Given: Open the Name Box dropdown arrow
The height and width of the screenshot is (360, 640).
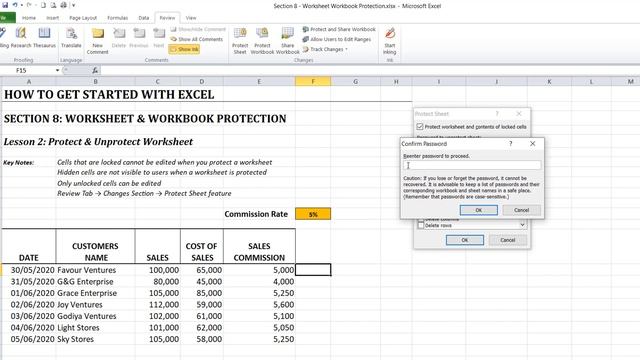Looking at the screenshot, I should (x=57, y=71).
